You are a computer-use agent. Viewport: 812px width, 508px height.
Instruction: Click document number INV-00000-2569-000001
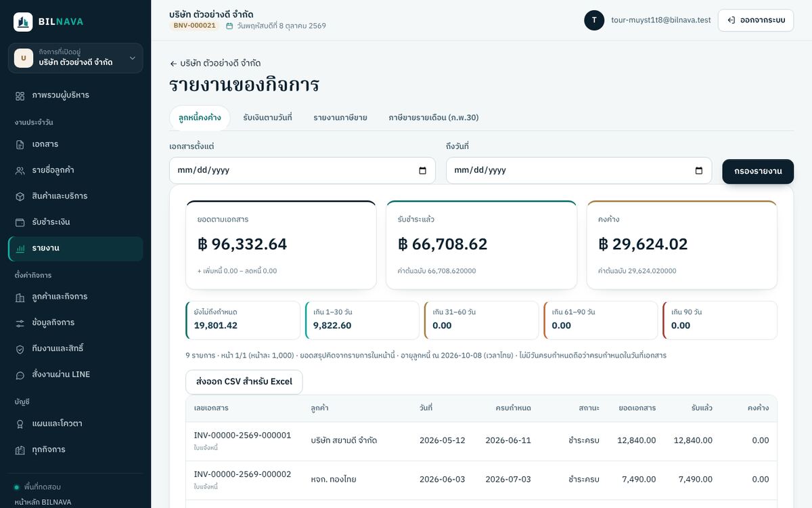point(242,435)
